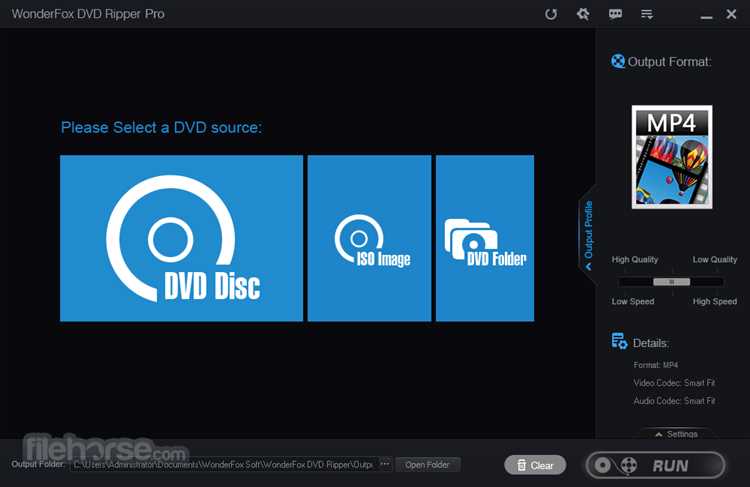Open the feedback chat icon
The height and width of the screenshot is (487, 750).
click(x=615, y=14)
